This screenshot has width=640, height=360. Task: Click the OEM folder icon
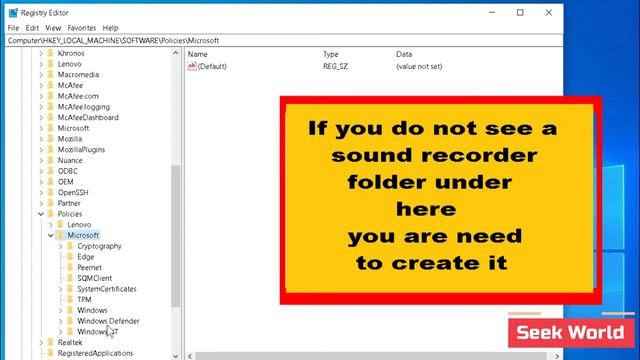(51, 182)
